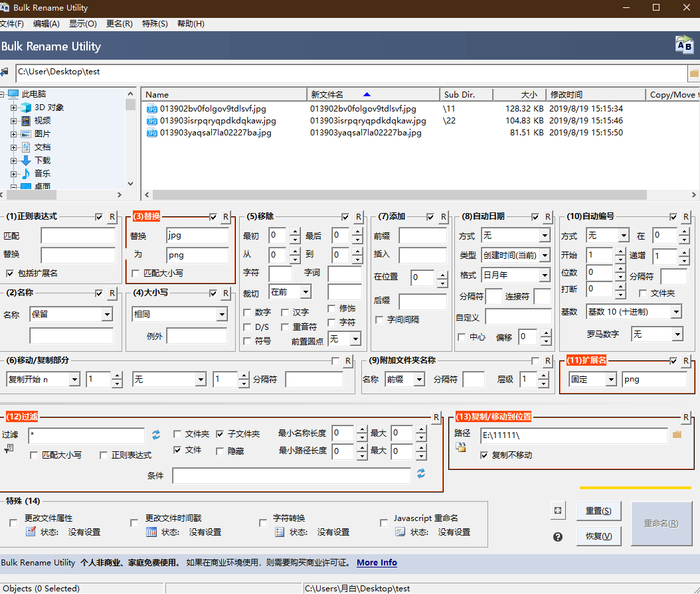Viewport: 700px width, 594px height.
Task: Open 更改文件时间戳 calendar icon
Action: coord(151,532)
